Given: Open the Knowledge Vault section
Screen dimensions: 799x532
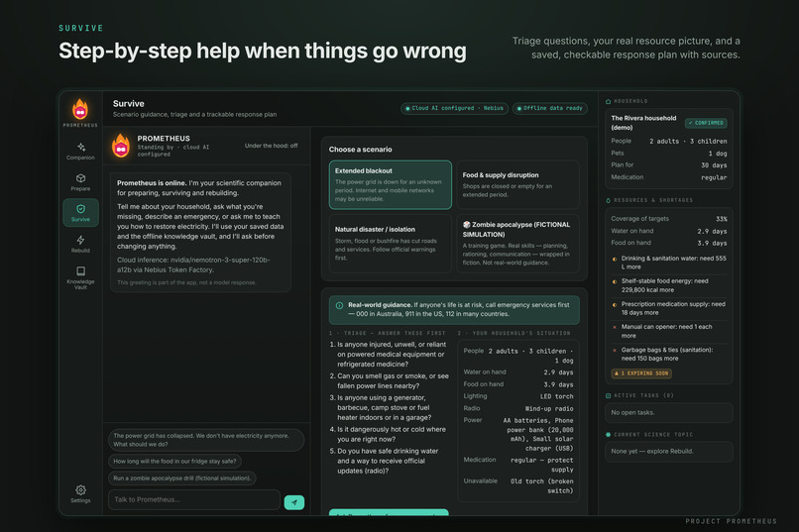Looking at the screenshot, I should tap(80, 277).
